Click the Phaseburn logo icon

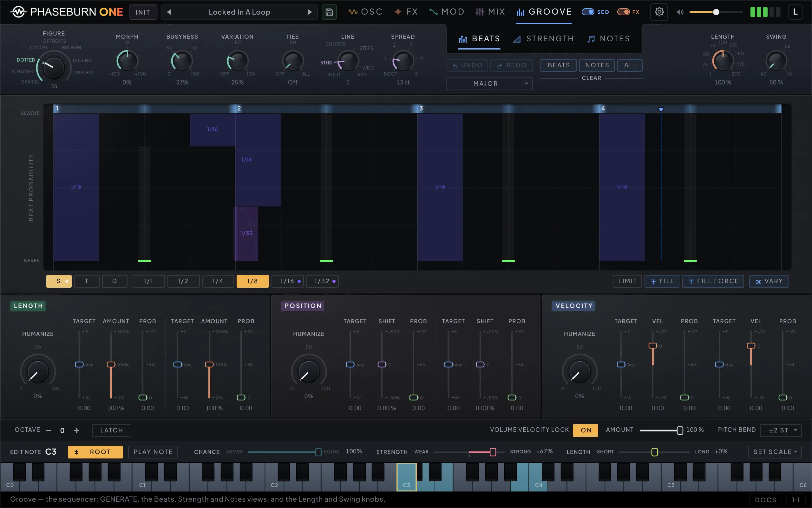[18, 12]
